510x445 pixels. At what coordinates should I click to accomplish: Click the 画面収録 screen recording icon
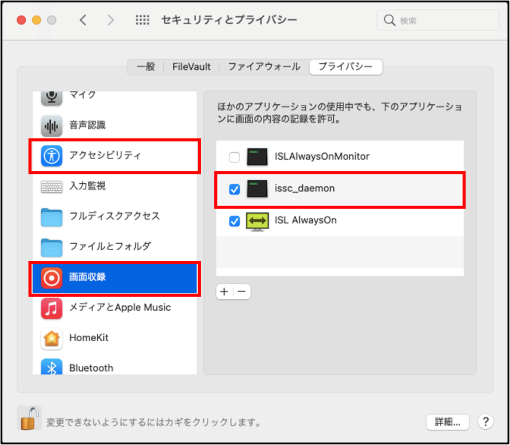(51, 278)
